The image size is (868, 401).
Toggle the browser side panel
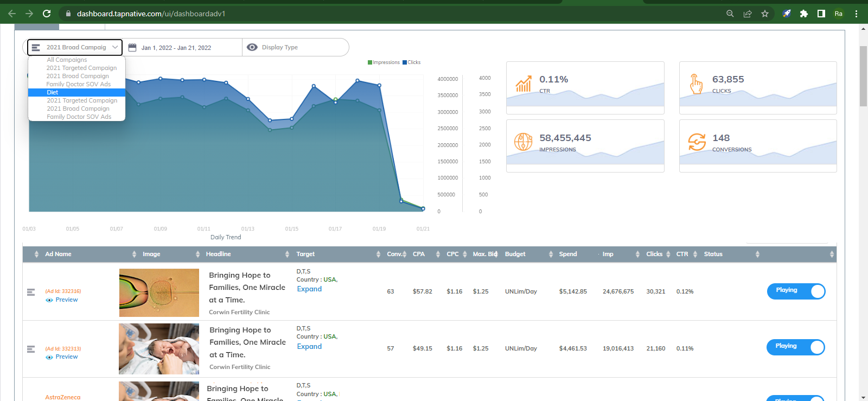point(821,14)
